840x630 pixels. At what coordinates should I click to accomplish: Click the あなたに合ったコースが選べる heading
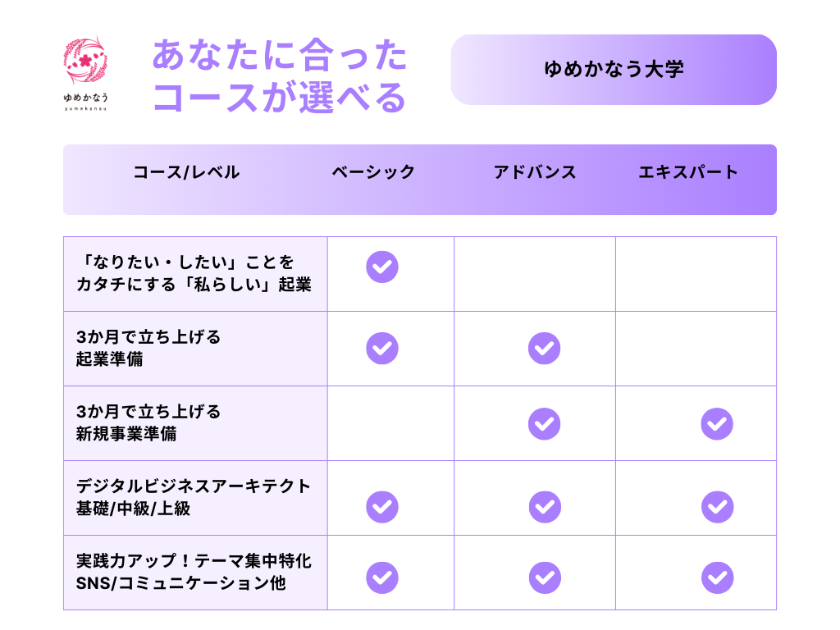coord(280,77)
